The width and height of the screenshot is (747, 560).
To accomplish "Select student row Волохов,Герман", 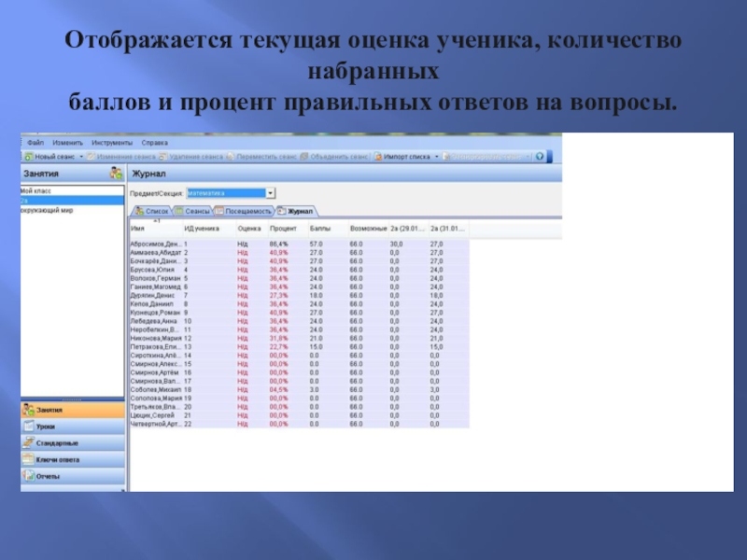I will pos(299,278).
